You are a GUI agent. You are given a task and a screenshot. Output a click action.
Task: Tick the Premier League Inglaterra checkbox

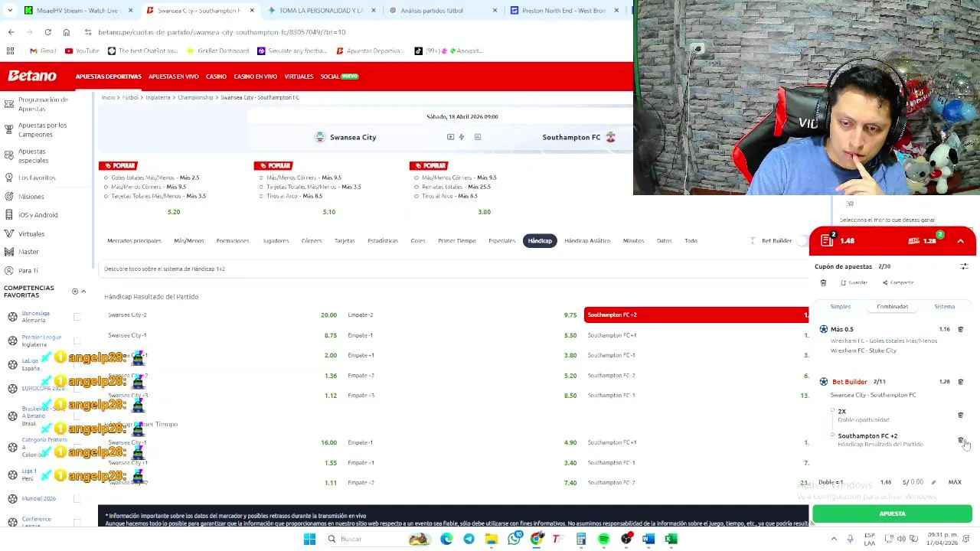click(x=77, y=341)
